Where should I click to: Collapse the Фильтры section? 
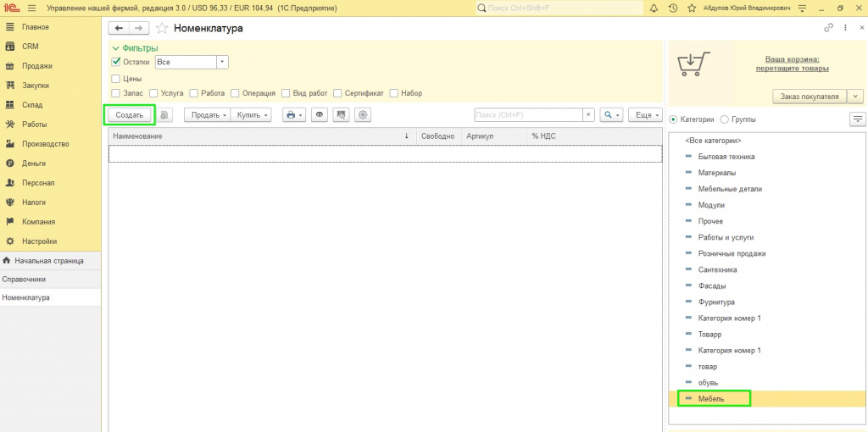tap(135, 48)
